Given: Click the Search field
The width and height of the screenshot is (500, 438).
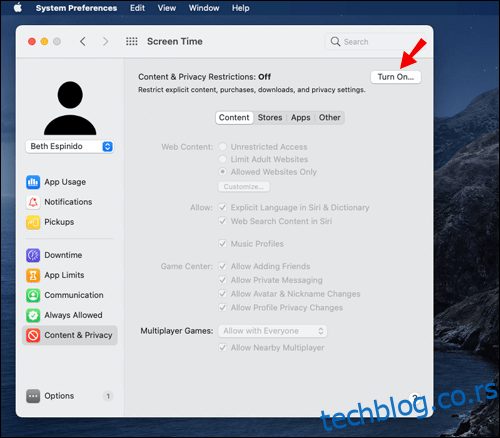Looking at the screenshot, I should [x=375, y=42].
